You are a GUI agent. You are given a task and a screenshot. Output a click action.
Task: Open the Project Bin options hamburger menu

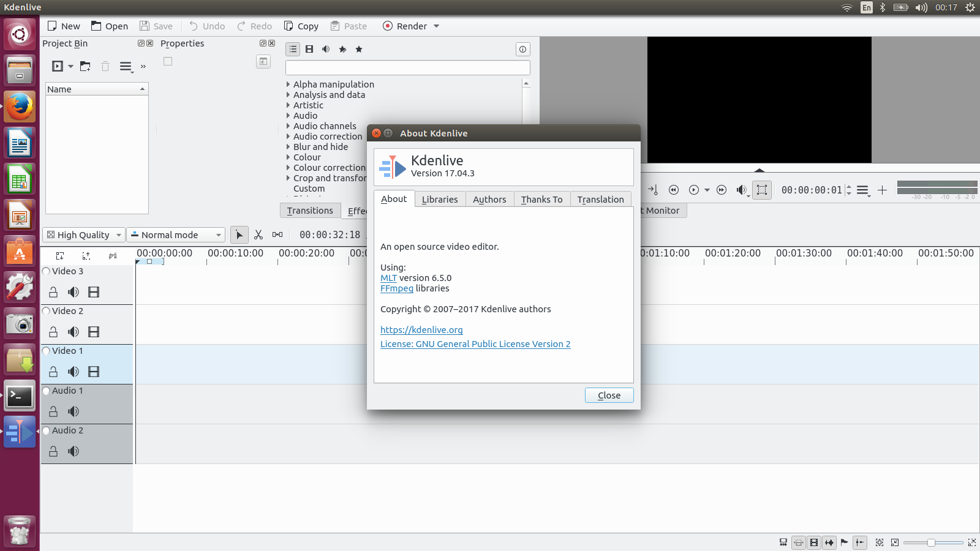tap(126, 66)
